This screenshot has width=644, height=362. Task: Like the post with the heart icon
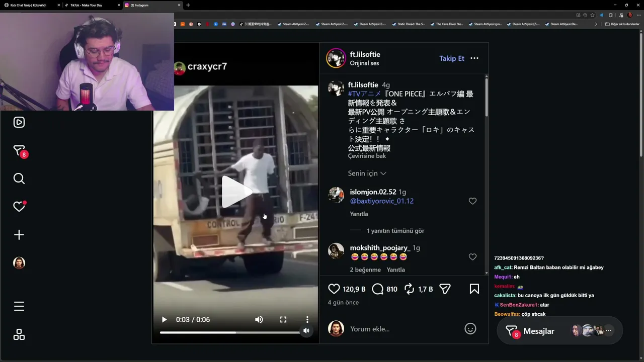[334, 289]
